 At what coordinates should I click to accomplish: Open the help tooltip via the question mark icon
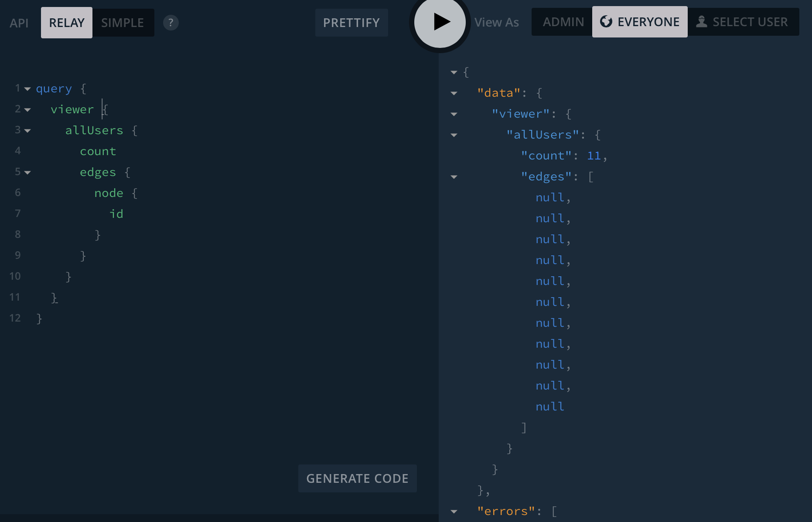(171, 23)
